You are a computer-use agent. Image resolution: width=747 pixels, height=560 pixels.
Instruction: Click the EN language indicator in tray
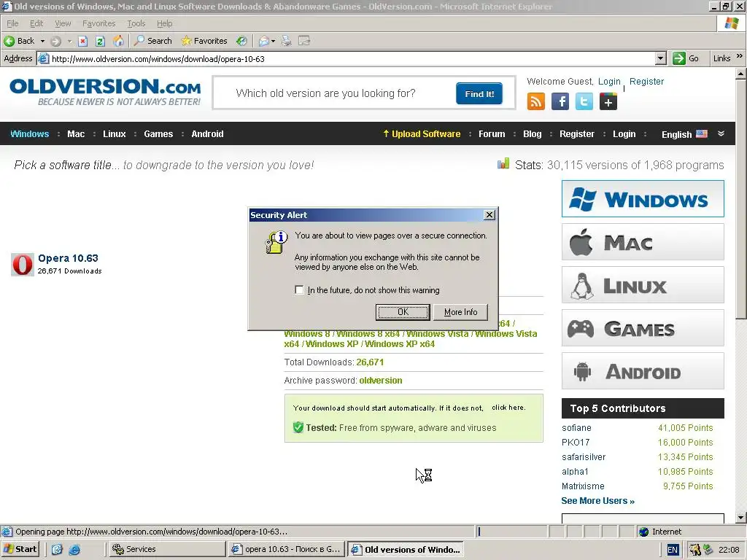point(673,550)
